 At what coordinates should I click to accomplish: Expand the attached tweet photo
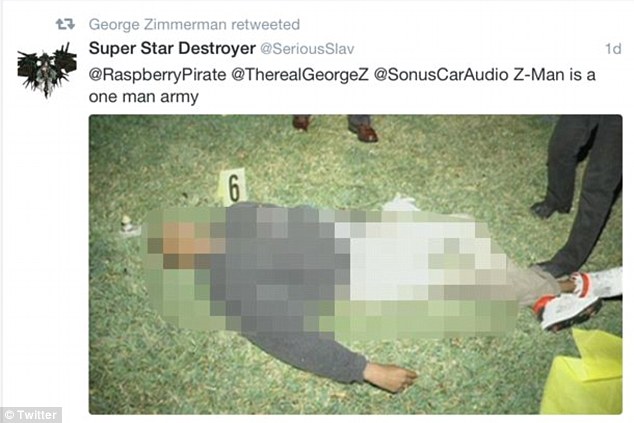[x=355, y=264]
